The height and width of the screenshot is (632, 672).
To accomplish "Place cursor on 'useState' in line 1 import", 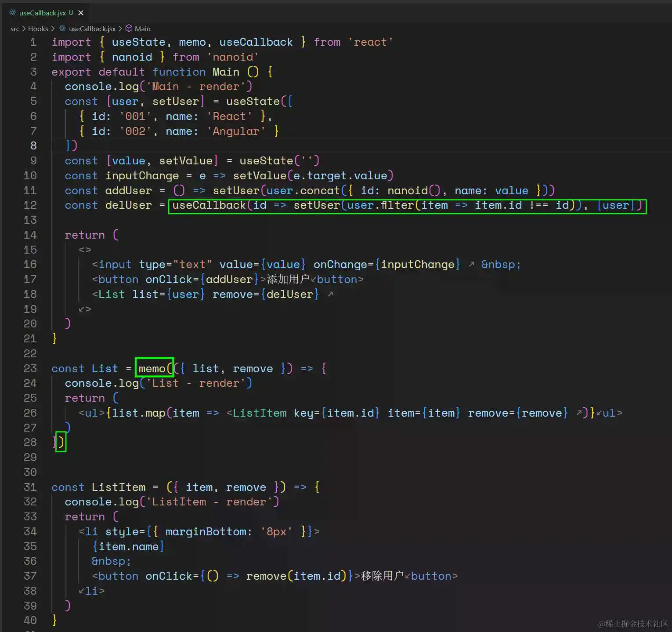I will pos(138,42).
